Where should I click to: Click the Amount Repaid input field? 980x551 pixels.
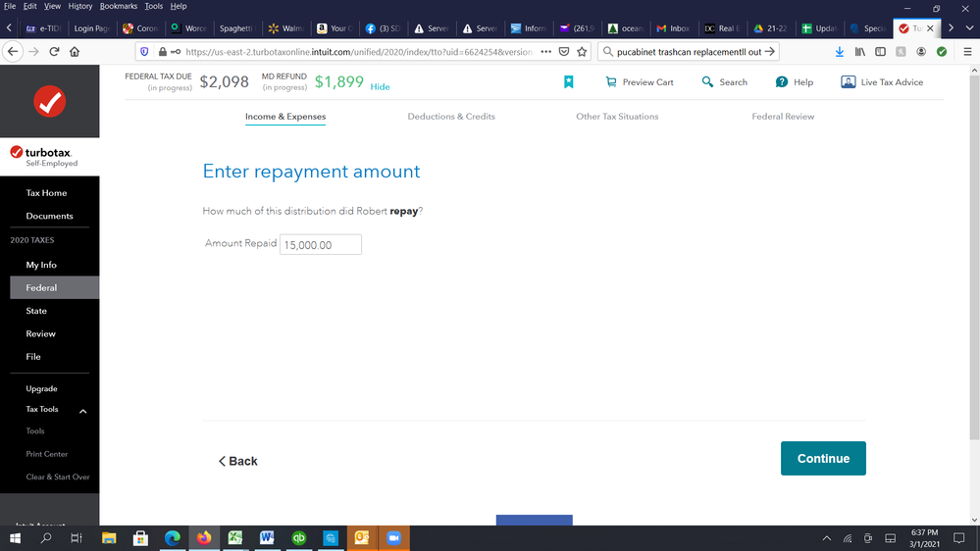[x=321, y=244]
